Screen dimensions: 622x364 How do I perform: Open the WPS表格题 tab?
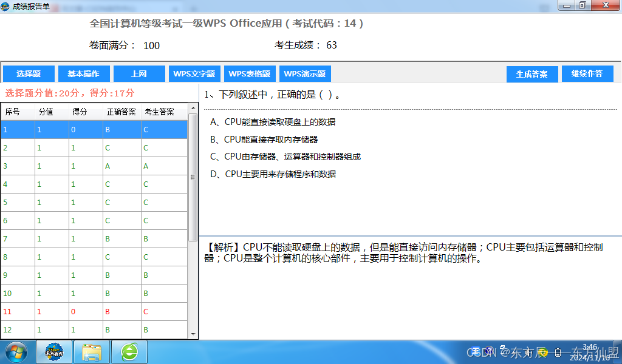(250, 73)
